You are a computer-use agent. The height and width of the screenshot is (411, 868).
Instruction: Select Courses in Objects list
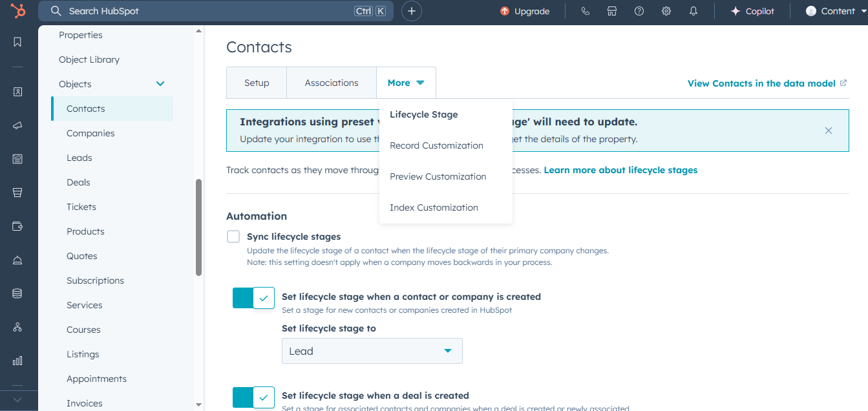[83, 330]
